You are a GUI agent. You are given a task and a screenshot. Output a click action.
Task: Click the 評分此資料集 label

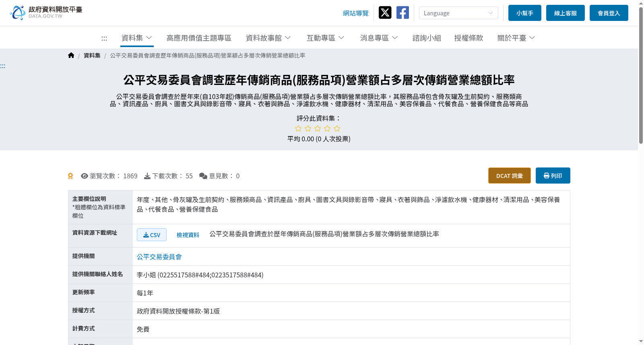319,118
